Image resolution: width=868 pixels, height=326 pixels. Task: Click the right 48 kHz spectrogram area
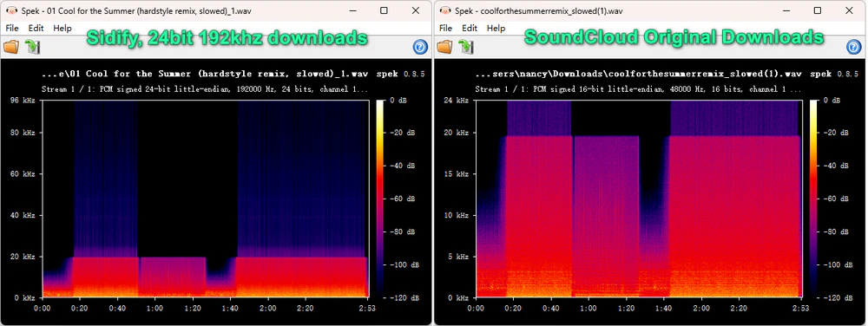coord(640,199)
